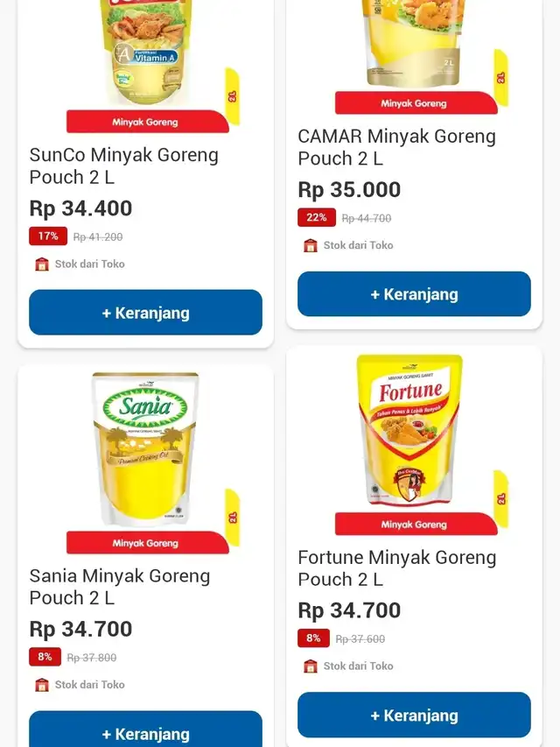Open the CAMAR pouch product image
This screenshot has width=560, height=747.
tap(413, 43)
